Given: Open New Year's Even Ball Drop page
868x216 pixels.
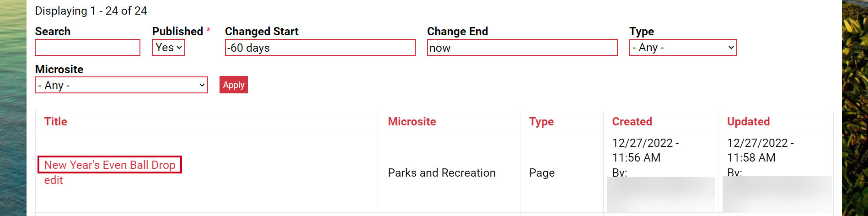Looking at the screenshot, I should click(x=110, y=165).
